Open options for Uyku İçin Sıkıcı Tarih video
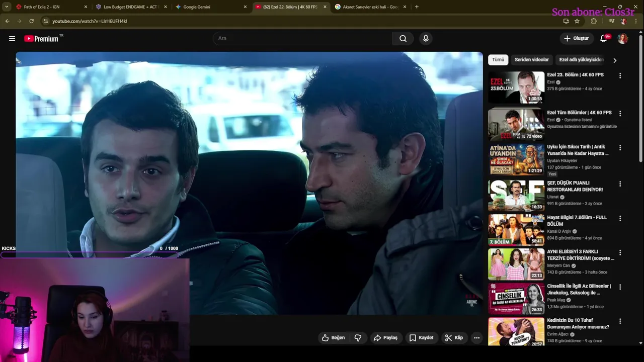The height and width of the screenshot is (362, 644). coord(620,148)
